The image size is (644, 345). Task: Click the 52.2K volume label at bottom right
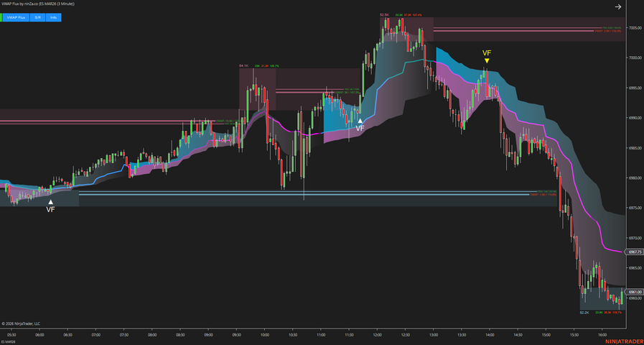584,313
